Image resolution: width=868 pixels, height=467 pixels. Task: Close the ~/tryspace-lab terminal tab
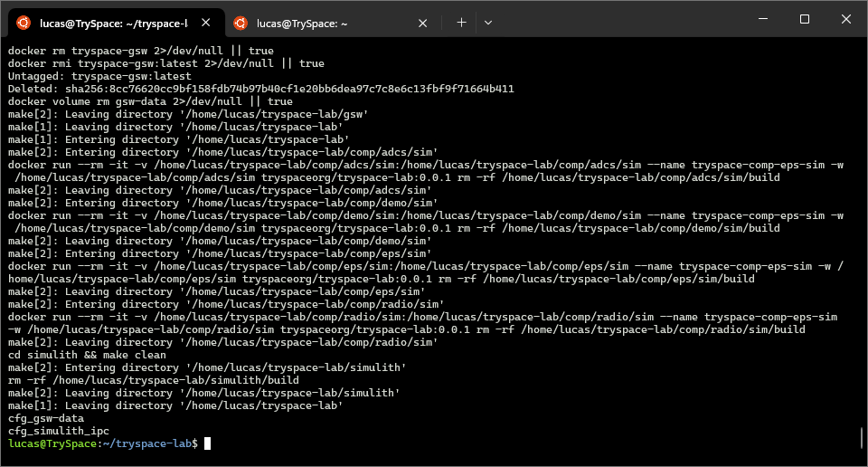(206, 23)
